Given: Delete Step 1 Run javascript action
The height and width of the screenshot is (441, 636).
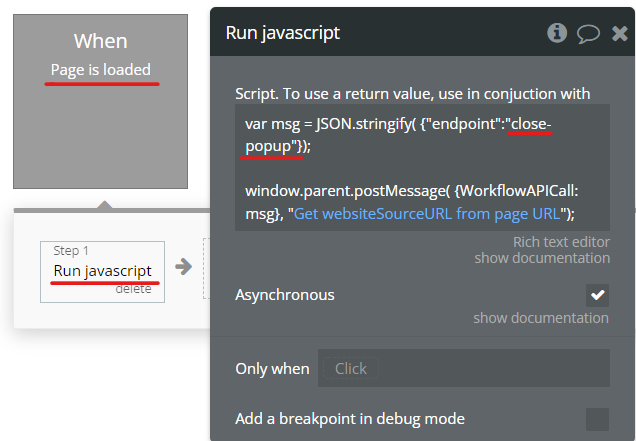Looking at the screenshot, I should point(133,289).
